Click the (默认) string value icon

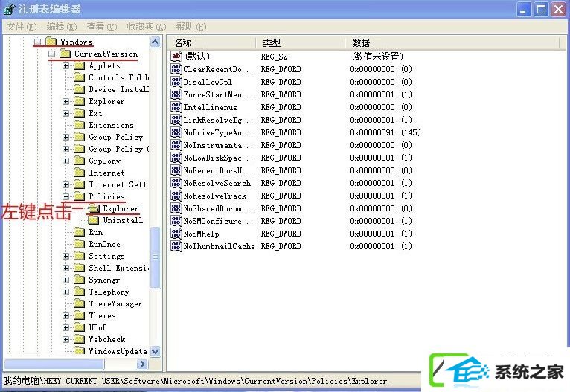point(176,57)
